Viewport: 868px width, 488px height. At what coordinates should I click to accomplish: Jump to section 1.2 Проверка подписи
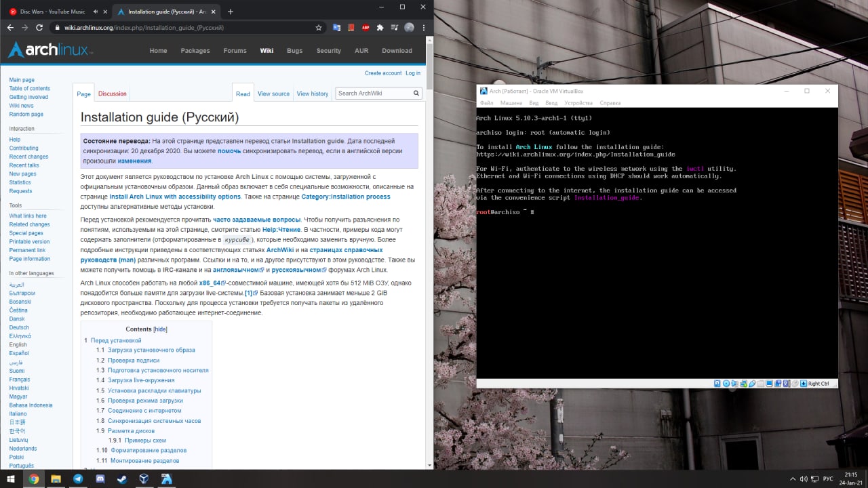[x=134, y=360]
